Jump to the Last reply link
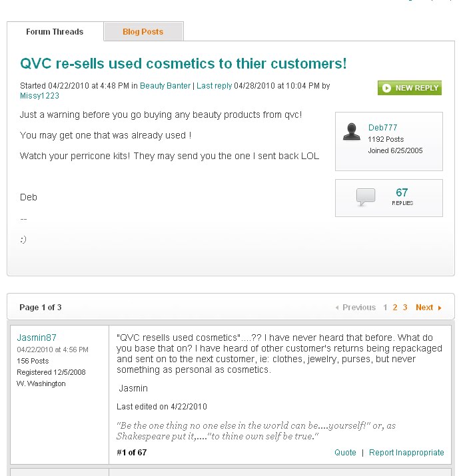This screenshot has width=469, height=476. click(x=214, y=86)
